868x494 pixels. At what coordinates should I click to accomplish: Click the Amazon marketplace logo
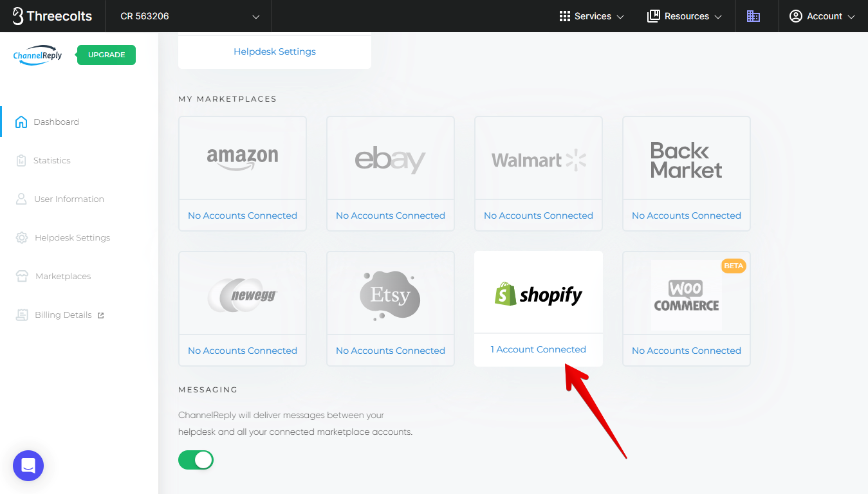[x=243, y=158]
